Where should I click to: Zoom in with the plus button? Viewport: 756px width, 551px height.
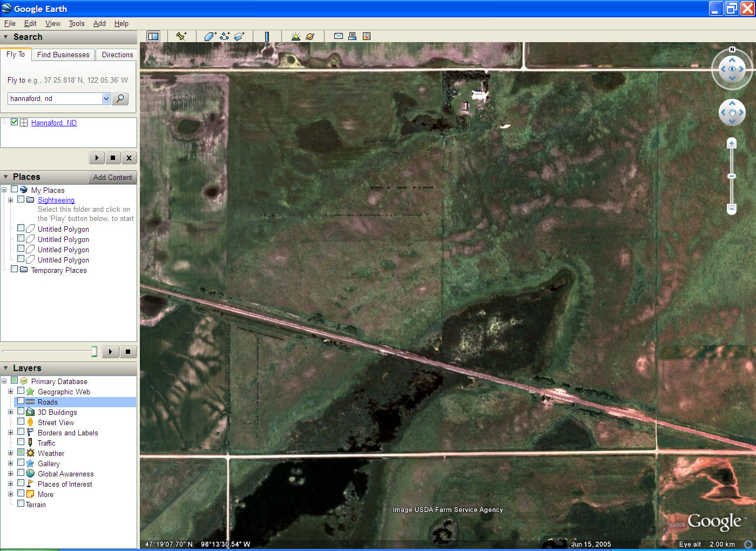[732, 143]
